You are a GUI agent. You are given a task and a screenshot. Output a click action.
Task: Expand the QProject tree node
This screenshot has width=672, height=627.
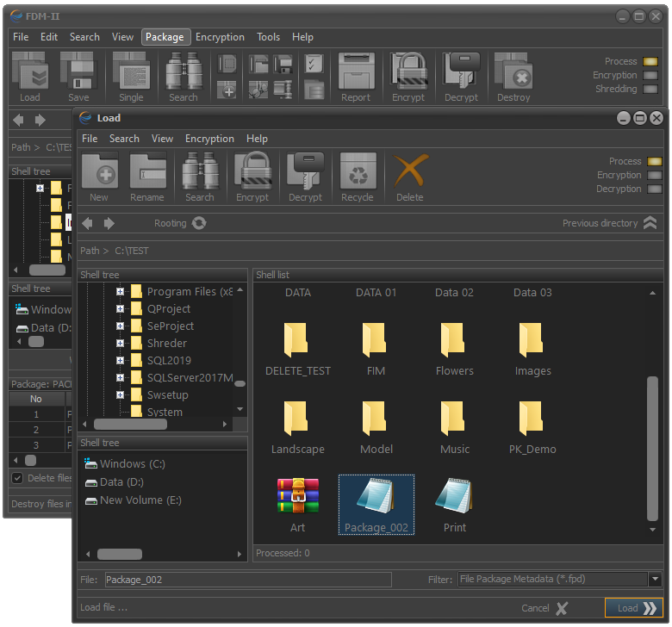pyautogui.click(x=120, y=308)
